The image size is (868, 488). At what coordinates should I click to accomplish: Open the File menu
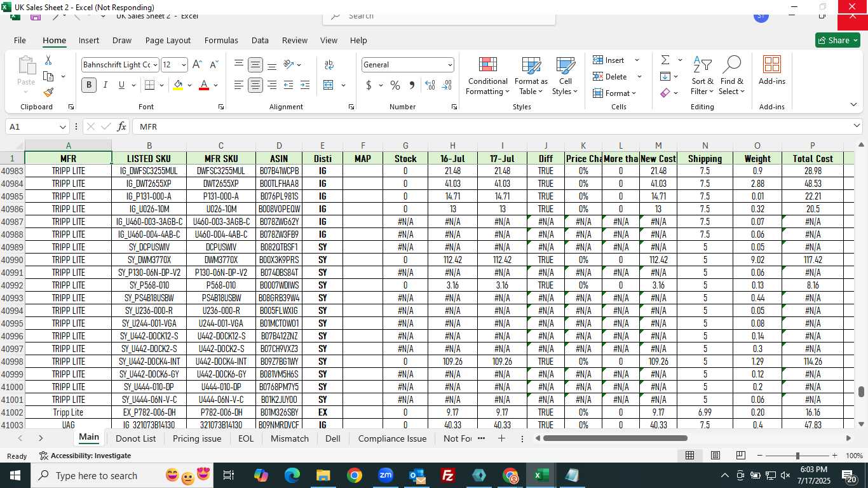20,40
